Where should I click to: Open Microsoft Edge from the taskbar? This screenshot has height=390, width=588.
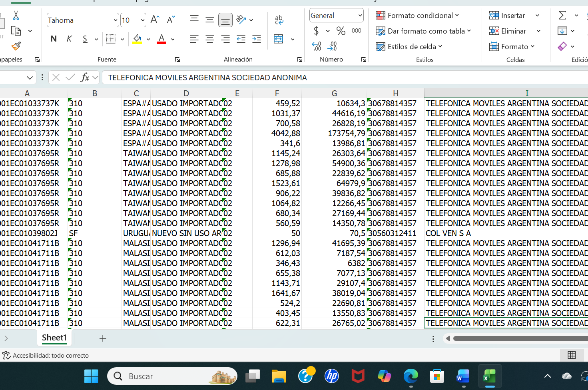point(411,376)
